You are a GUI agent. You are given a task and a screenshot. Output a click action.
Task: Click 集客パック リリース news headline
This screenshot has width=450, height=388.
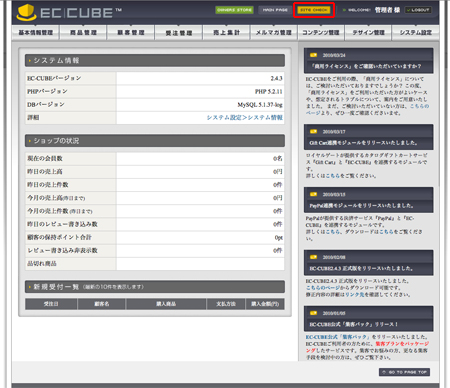[354, 324]
